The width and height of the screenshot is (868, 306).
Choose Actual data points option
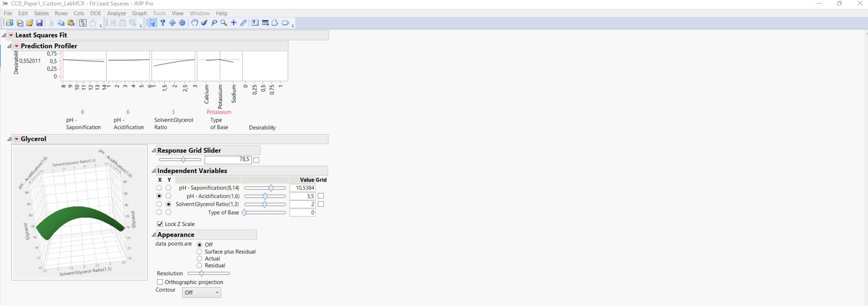tap(199, 258)
